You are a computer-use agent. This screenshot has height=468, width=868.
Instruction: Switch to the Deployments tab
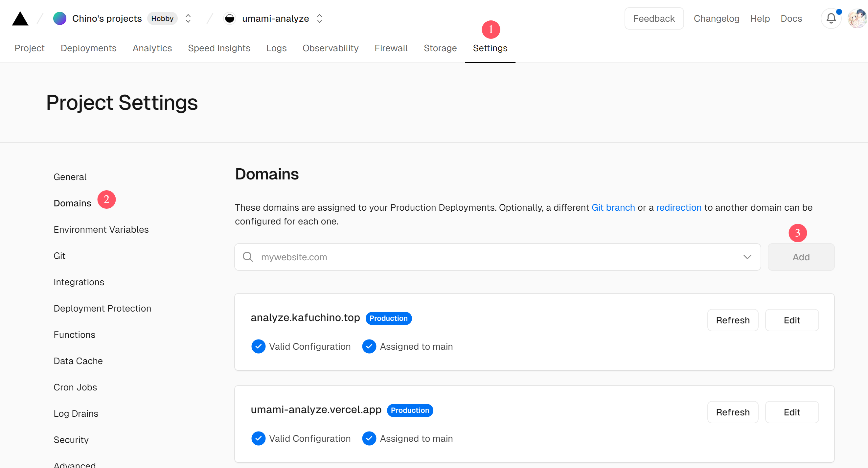point(88,48)
